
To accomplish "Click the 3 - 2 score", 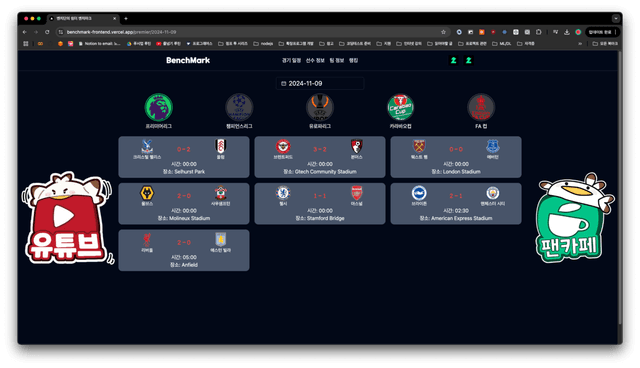I will (x=320, y=149).
